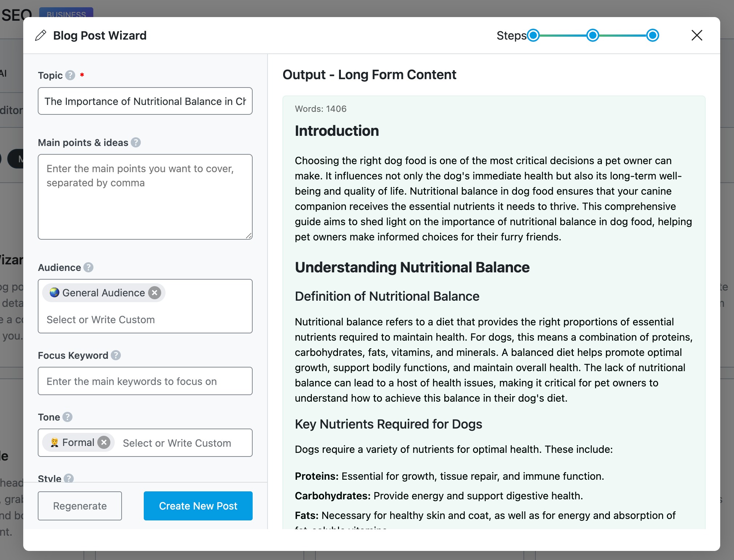Remove the General Audience tag
The width and height of the screenshot is (734, 560).
[x=155, y=293]
